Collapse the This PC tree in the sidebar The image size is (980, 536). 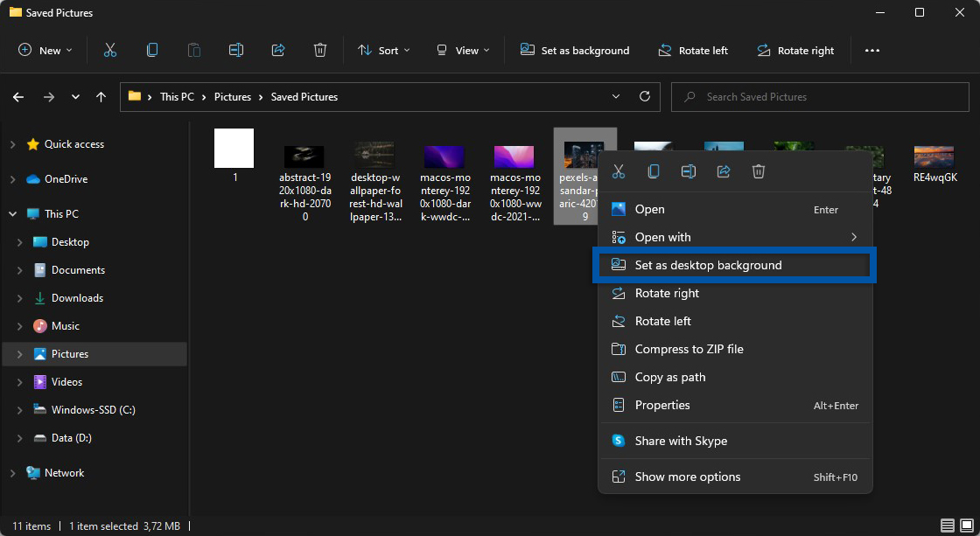click(12, 213)
